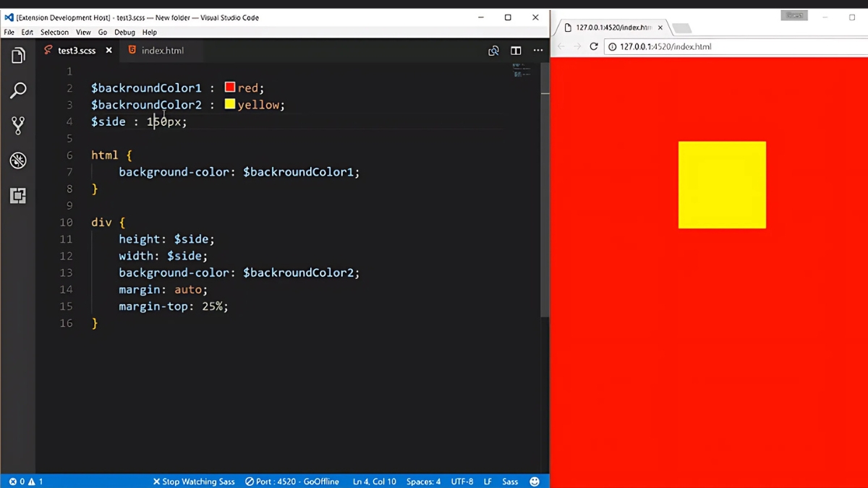Open the Explorer view in activity bar
868x488 pixels.
pos(18,56)
